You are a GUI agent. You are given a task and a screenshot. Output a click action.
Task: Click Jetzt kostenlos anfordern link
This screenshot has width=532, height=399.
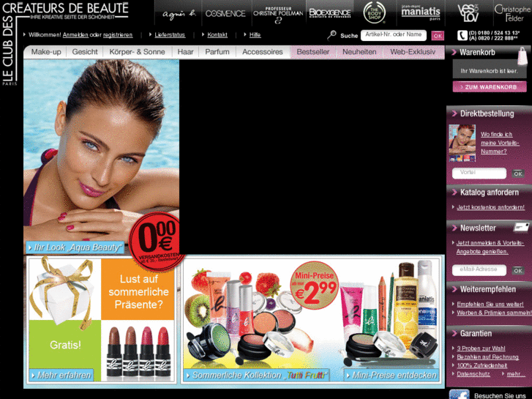[x=490, y=207]
